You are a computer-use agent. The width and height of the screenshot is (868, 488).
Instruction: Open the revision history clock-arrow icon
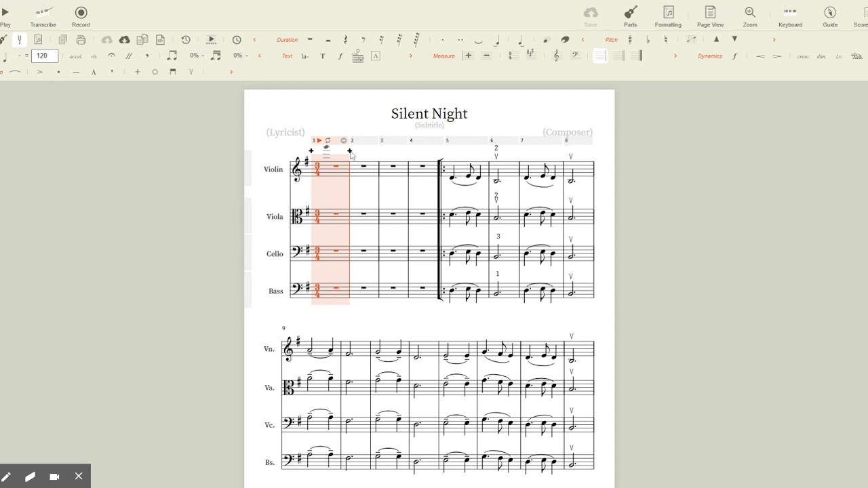186,40
